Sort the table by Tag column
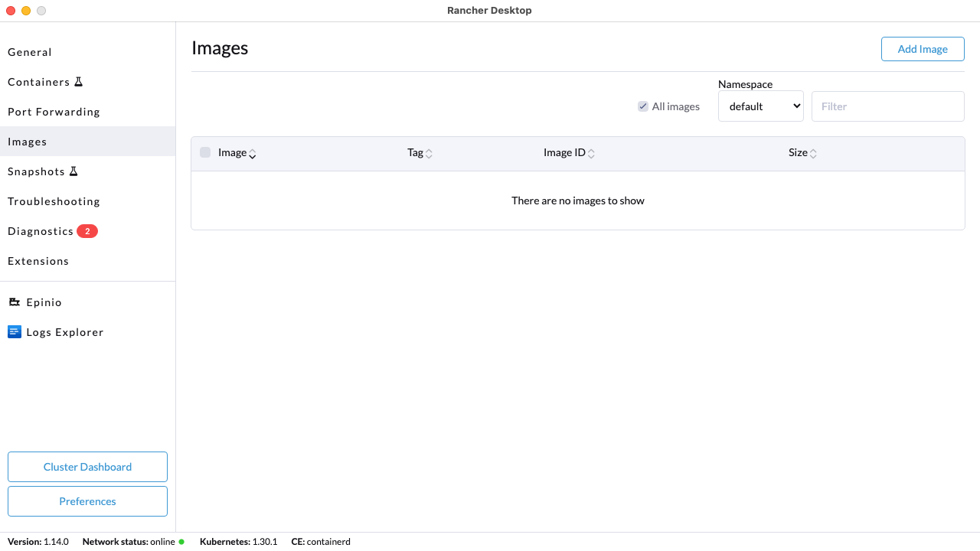Viewport: 980px width, 551px height. tap(420, 153)
